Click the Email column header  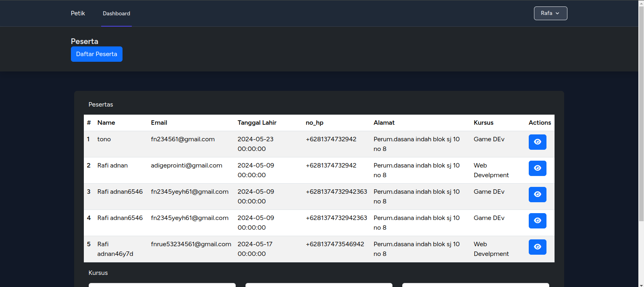click(x=159, y=123)
